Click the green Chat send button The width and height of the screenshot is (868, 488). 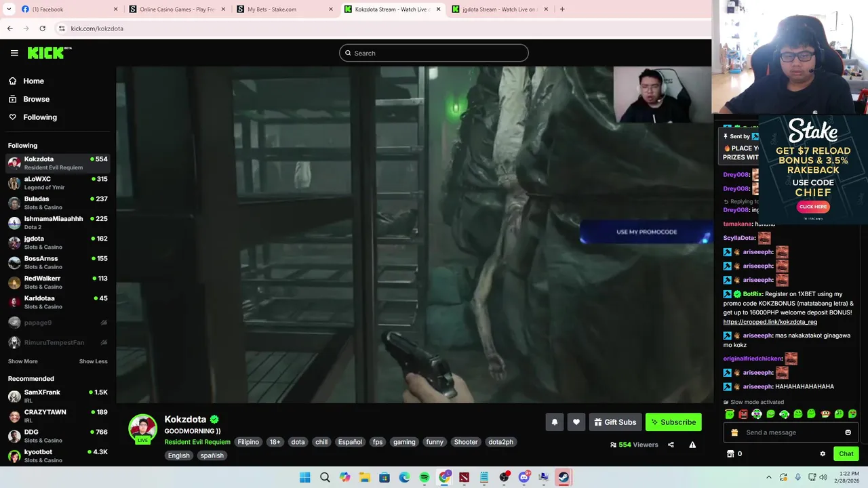pos(846,454)
